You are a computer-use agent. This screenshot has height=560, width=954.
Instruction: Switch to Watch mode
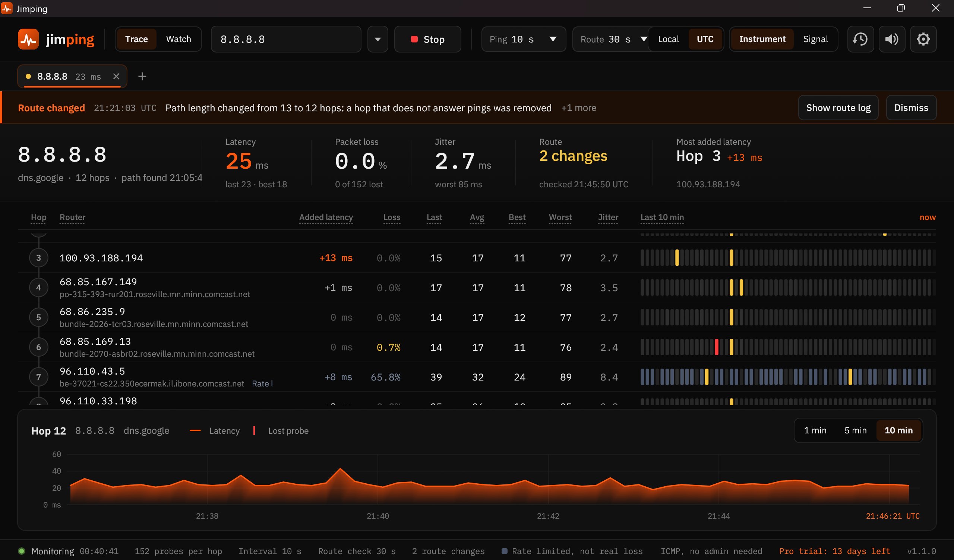(178, 39)
